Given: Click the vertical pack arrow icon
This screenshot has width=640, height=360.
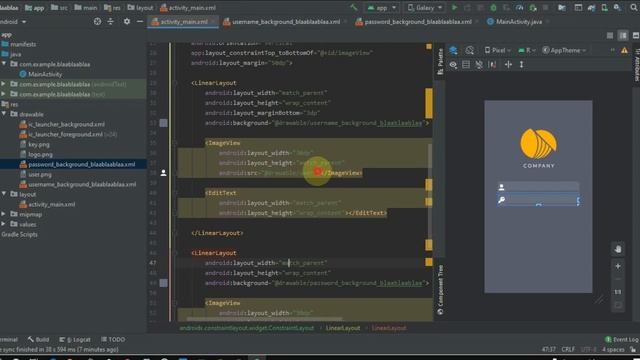Looking at the screenshot, I should pos(521,64).
